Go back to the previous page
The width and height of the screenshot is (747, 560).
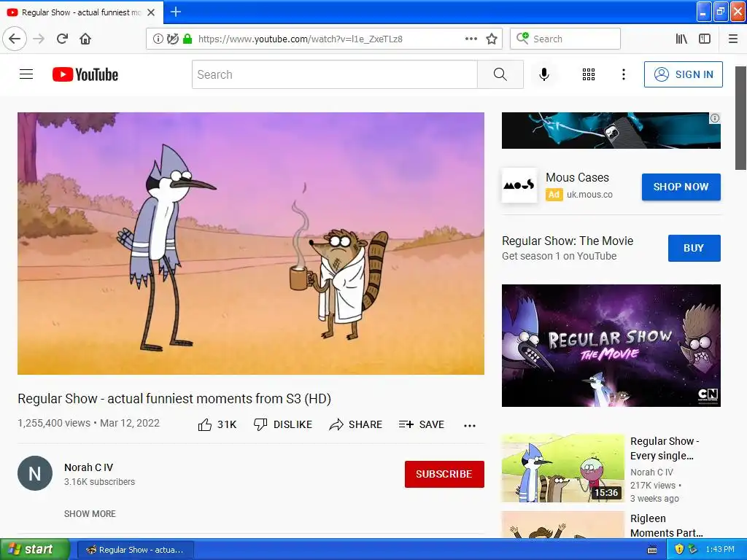[15, 39]
